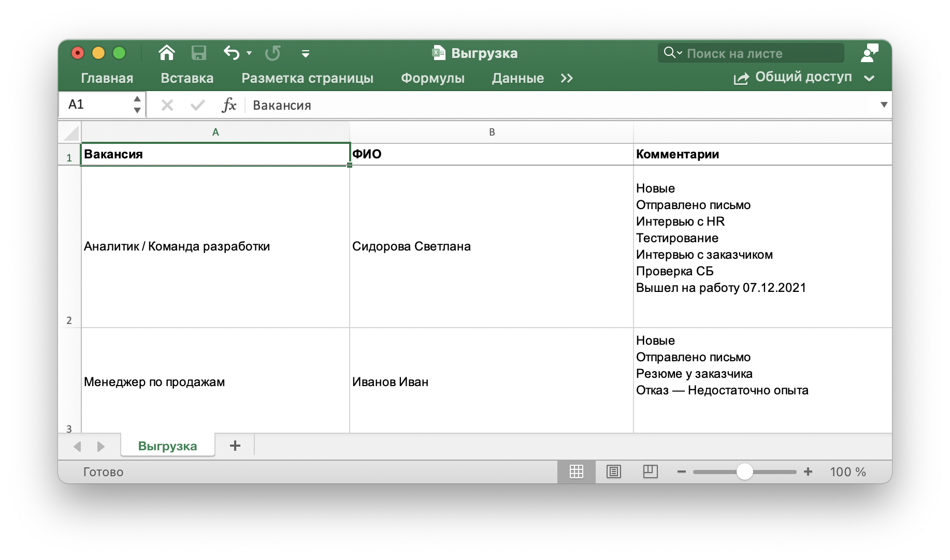950x560 pixels.
Task: Switch to Page Layout view icon
Action: [614, 471]
